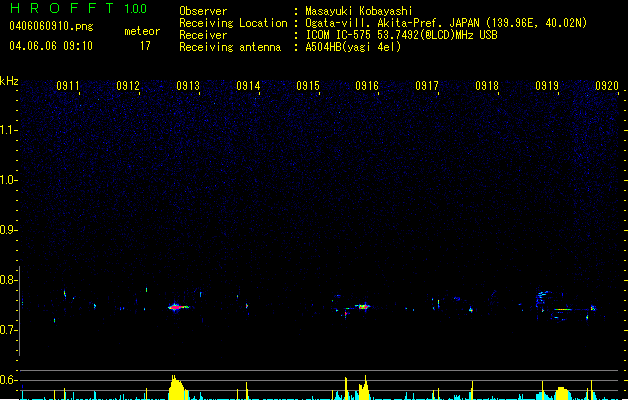This screenshot has width=629, height=400.
Task: Click the strong meteor echo near 0913
Action: click(178, 307)
